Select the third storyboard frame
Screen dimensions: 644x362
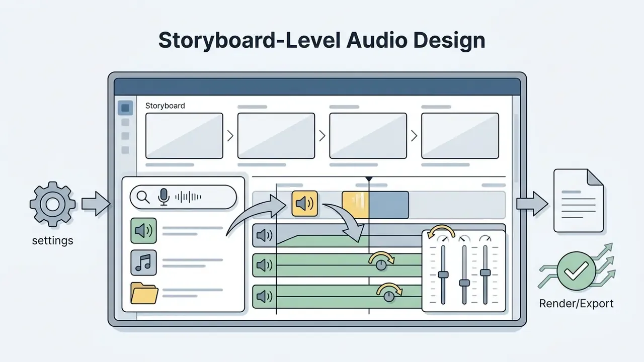pyautogui.click(x=368, y=136)
